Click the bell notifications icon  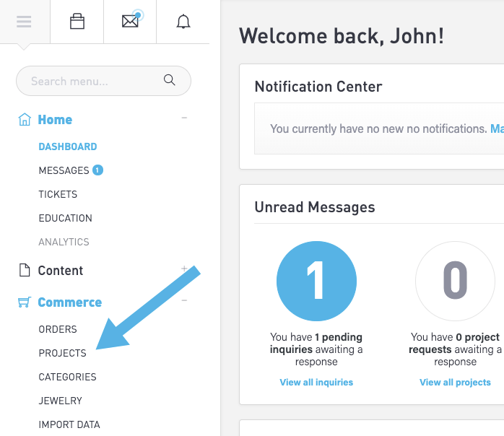coord(183,22)
